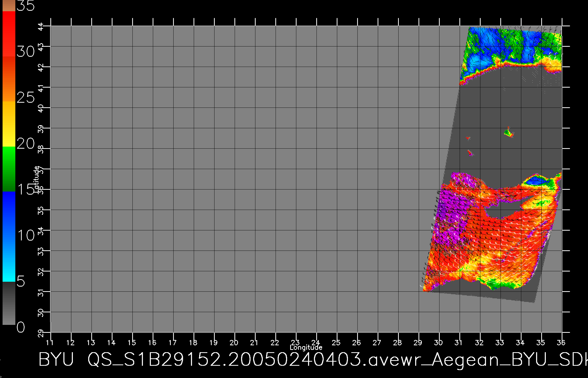Click latitude tick label 39

(x=41, y=129)
